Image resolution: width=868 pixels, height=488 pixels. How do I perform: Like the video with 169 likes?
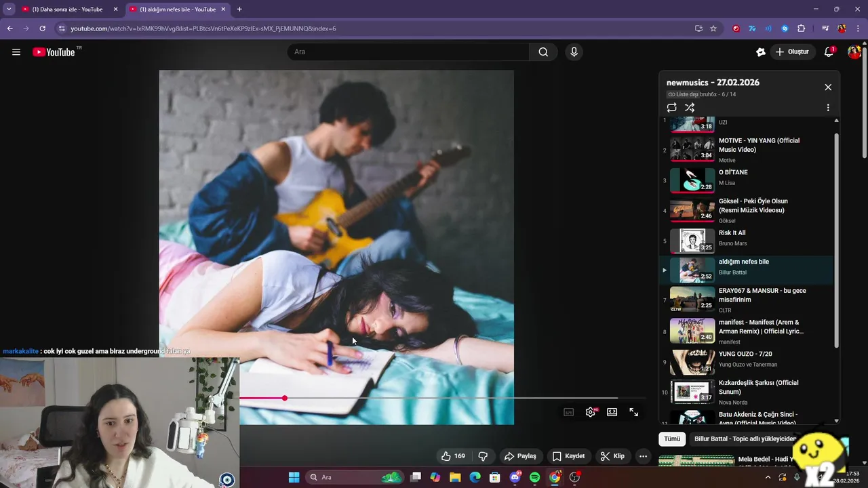pyautogui.click(x=453, y=456)
